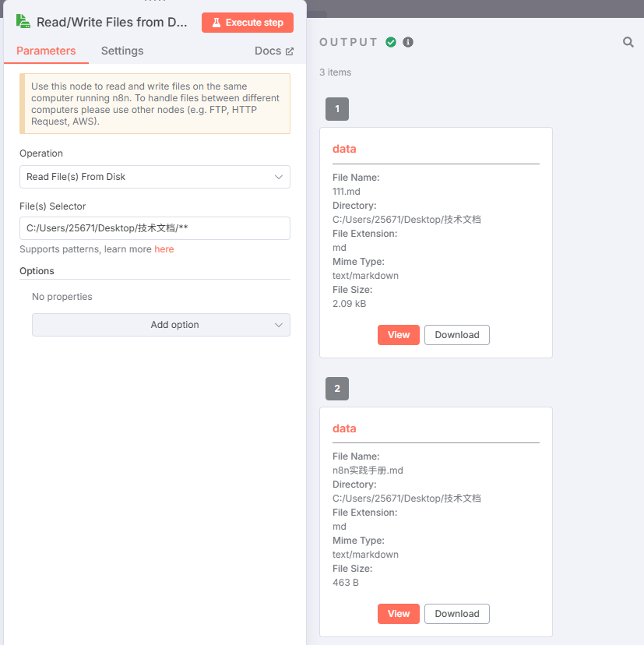Viewport: 644px width, 645px height.
Task: Click 'text/markdown' mime type of item 2
Action: click(x=365, y=555)
